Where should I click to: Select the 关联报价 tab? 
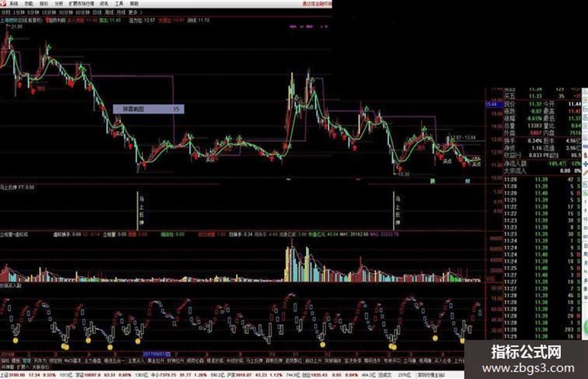(x=41, y=367)
